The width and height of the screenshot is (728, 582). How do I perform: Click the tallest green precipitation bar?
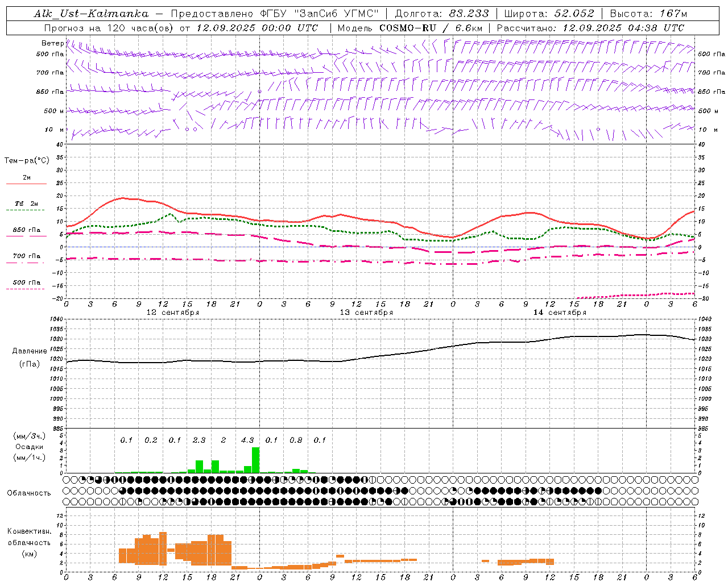pos(255,460)
